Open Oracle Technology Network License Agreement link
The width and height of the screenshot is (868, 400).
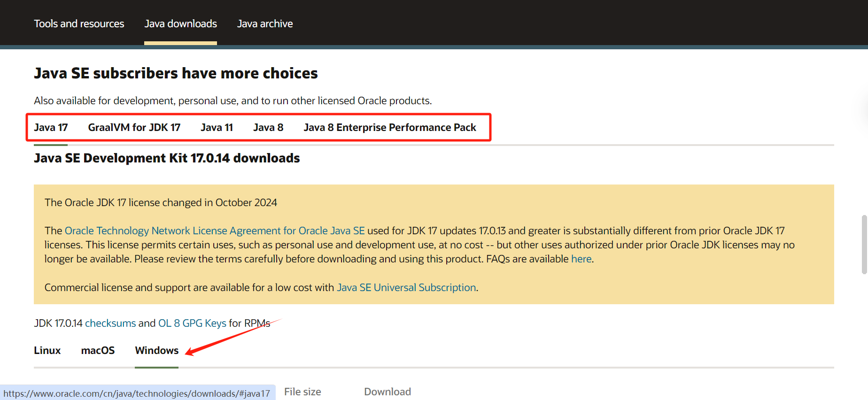click(215, 231)
